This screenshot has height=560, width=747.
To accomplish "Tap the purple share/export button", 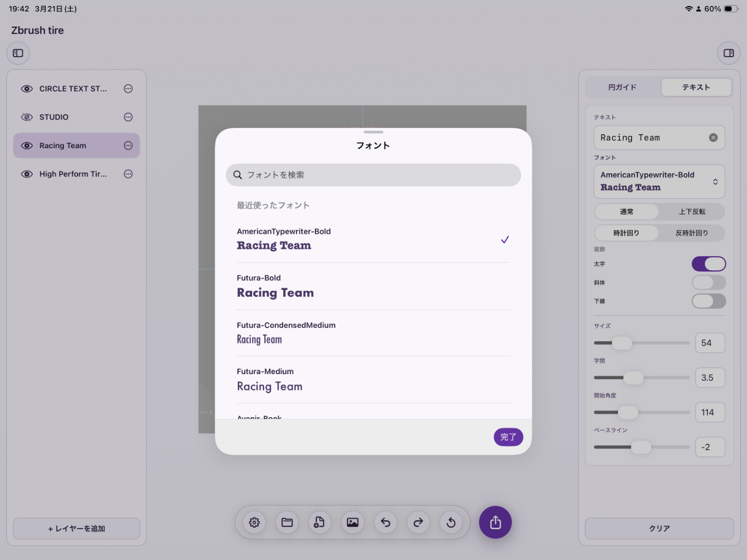I will (x=495, y=522).
